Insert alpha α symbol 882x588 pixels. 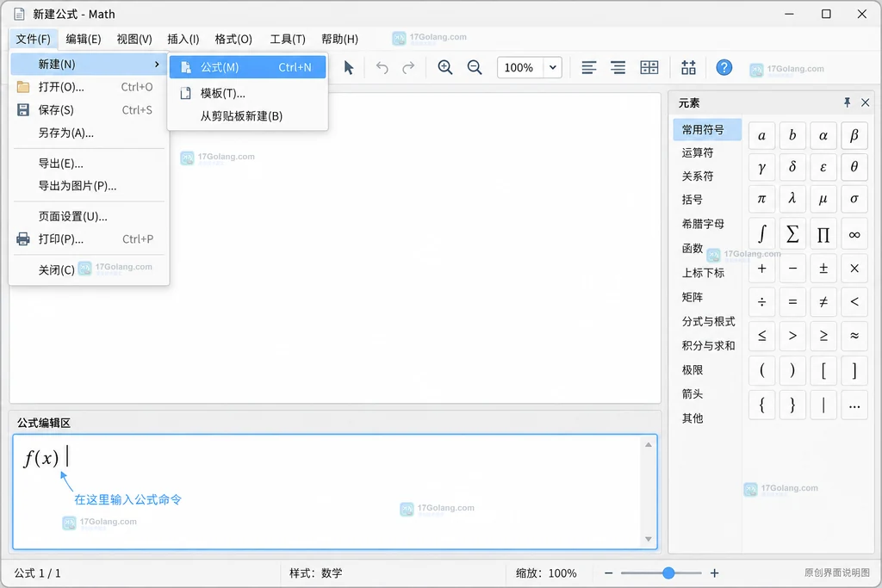[823, 135]
